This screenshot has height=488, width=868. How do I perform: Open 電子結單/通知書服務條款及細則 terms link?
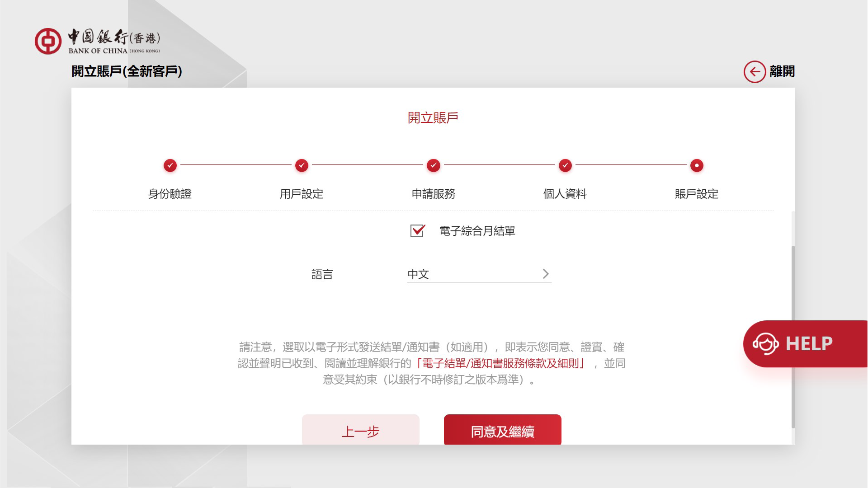tap(501, 363)
